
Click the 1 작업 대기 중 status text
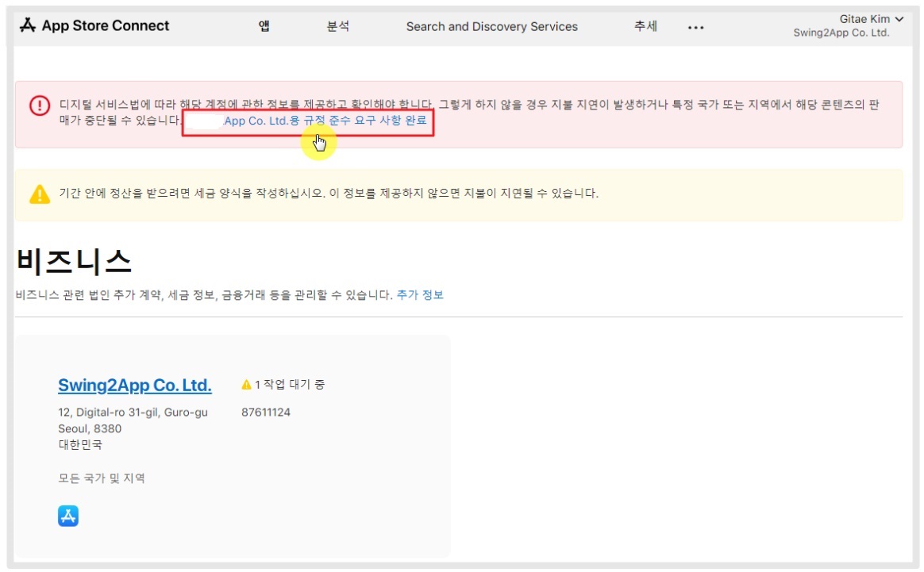click(x=289, y=385)
